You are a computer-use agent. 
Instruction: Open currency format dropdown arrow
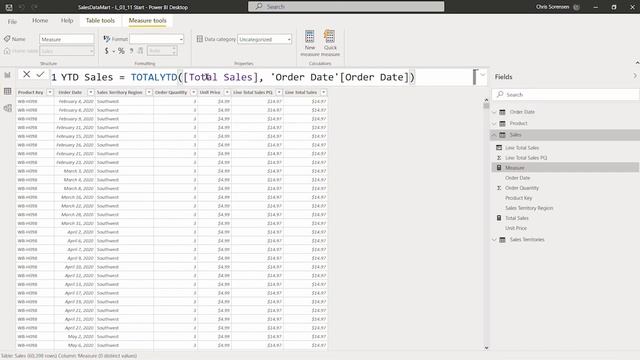(113, 51)
